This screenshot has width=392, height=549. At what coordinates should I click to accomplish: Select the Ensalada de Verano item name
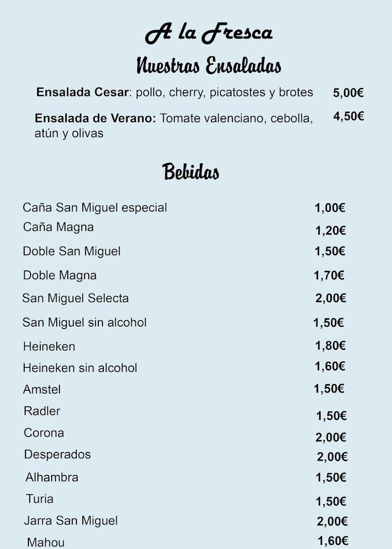click(95, 118)
